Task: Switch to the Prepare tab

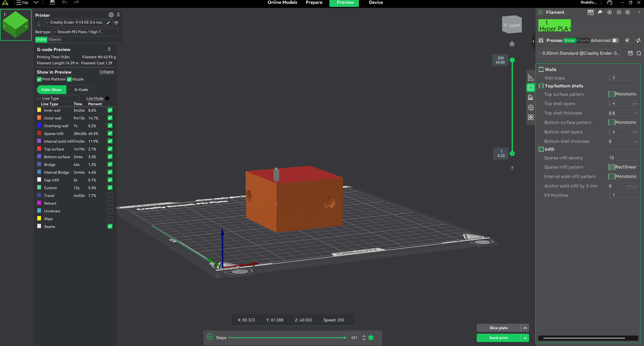Action: [x=314, y=3]
